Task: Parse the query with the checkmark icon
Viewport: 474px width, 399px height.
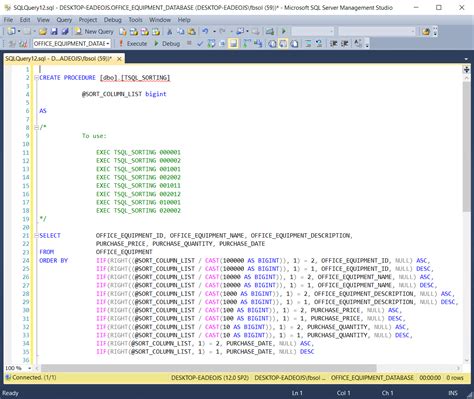Action: point(200,44)
